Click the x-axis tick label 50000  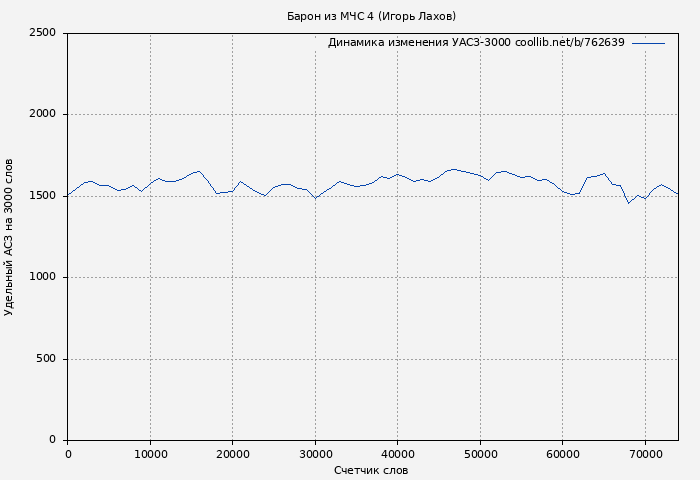[480, 455]
